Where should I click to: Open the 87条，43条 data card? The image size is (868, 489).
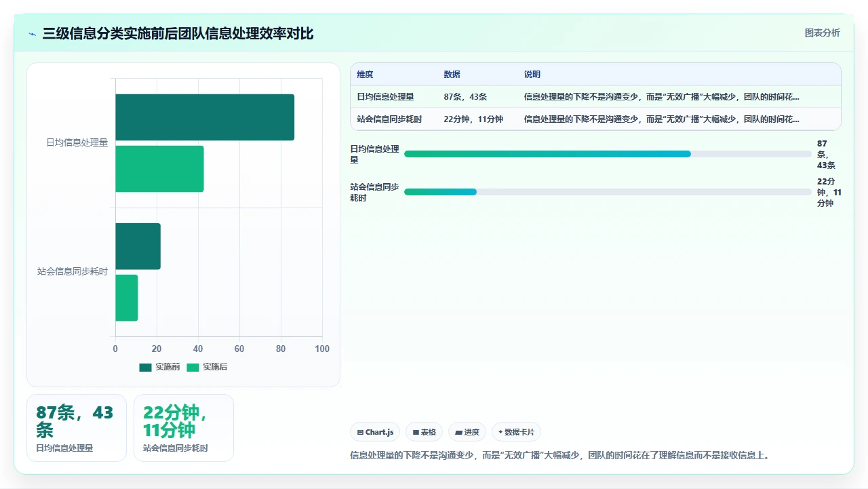77,428
